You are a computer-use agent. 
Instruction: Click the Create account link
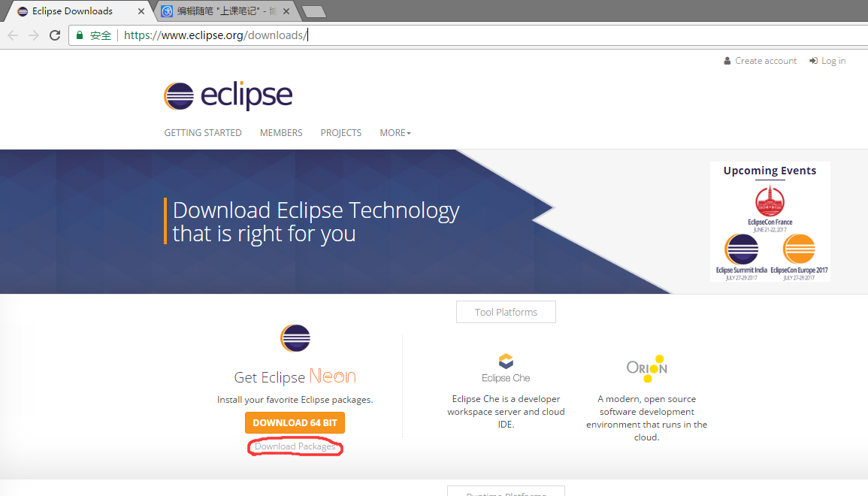(766, 61)
